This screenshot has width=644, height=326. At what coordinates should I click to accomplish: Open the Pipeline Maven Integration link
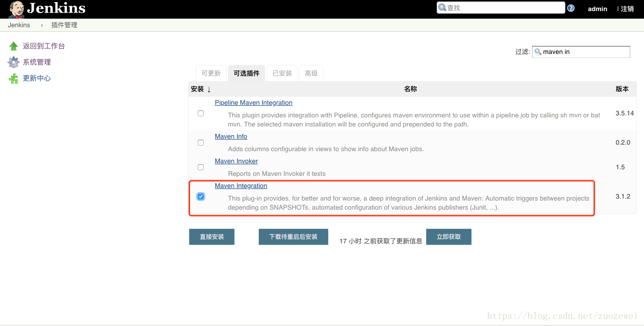pos(254,103)
